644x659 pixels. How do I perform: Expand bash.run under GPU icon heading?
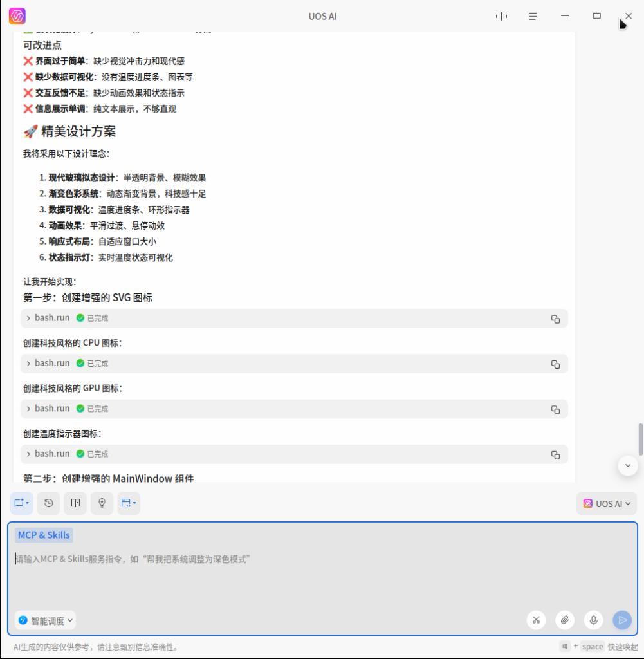tap(29, 409)
